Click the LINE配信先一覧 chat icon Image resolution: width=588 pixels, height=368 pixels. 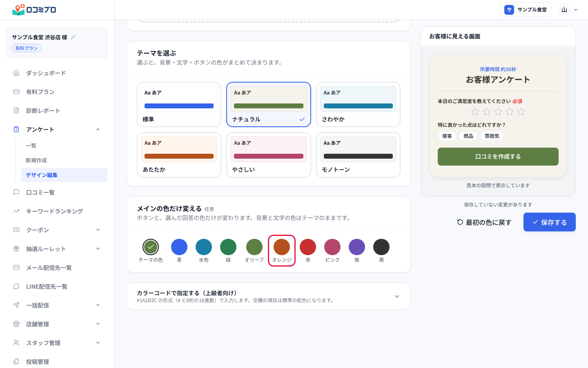[16, 286]
